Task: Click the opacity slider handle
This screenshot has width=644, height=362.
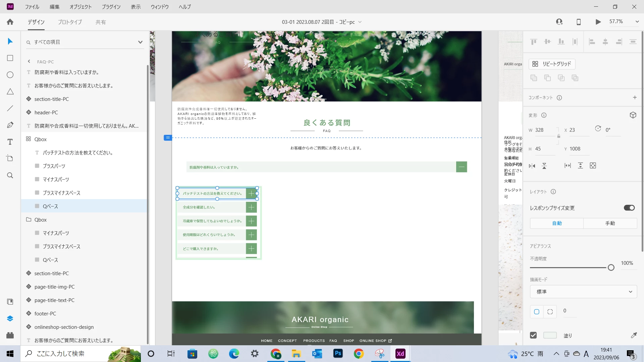Action: pos(611,267)
